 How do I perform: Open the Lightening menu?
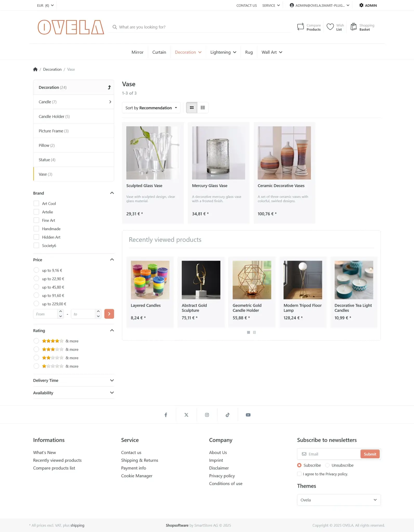(x=223, y=52)
